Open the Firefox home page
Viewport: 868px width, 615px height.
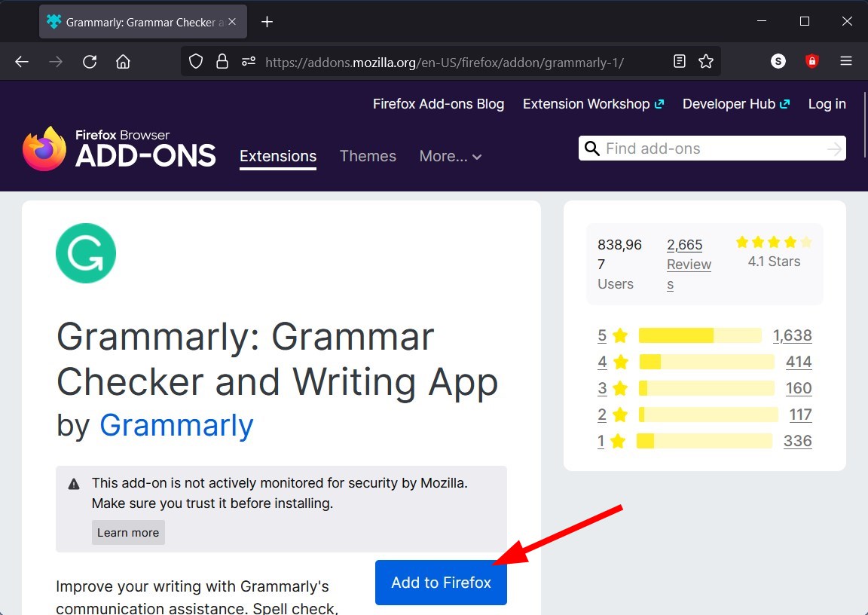click(123, 62)
